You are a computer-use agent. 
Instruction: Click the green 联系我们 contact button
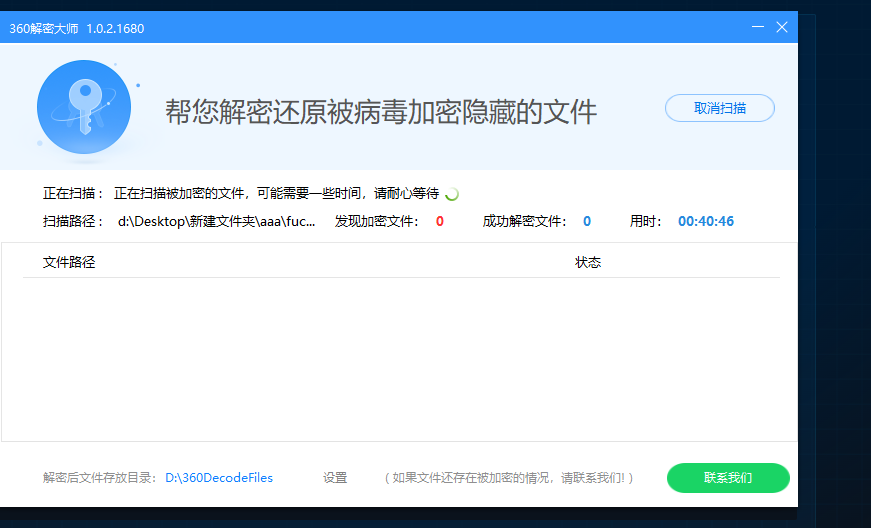pyautogui.click(x=728, y=477)
